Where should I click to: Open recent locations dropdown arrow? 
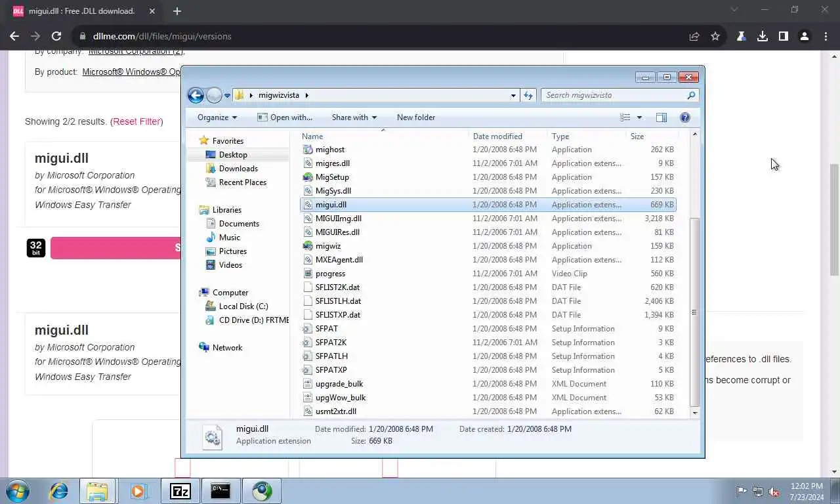click(227, 95)
